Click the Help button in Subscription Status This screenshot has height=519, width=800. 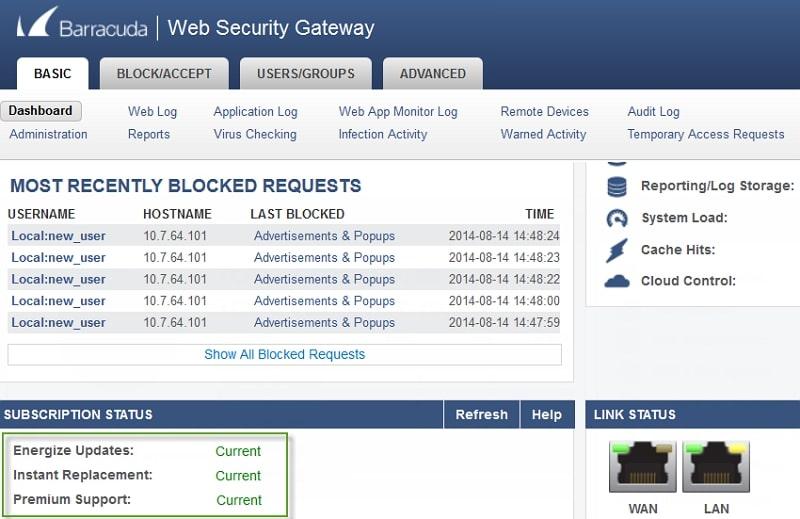click(546, 414)
